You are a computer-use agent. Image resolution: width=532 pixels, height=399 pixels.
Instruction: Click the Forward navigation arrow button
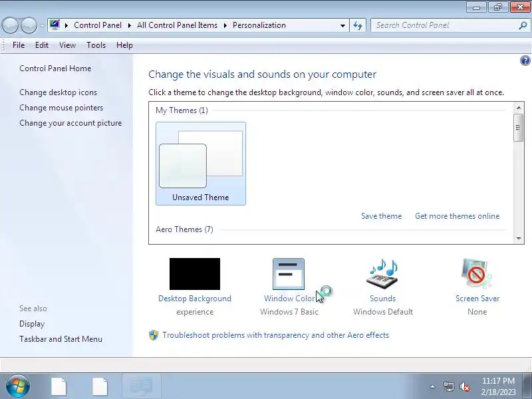point(29,25)
